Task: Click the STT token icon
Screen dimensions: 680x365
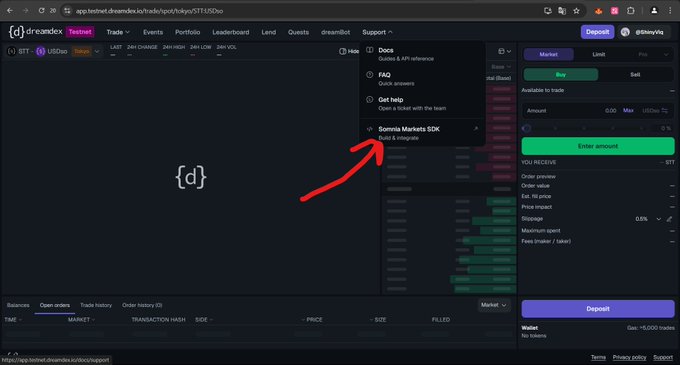Action: (12, 51)
